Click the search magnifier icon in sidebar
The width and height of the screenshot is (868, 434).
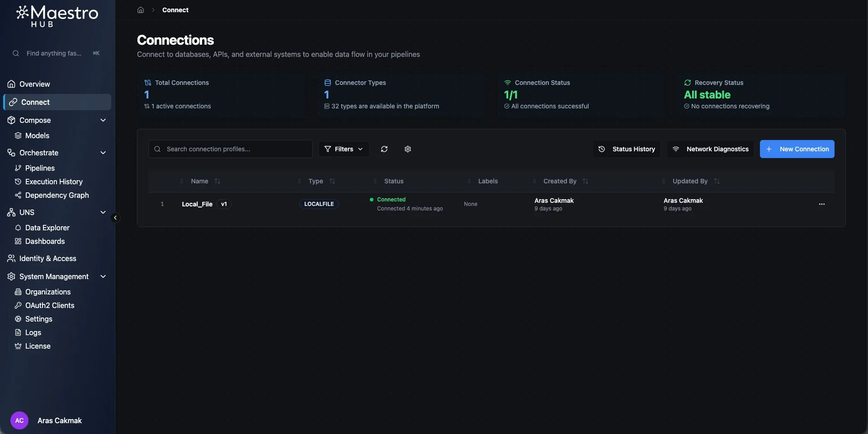coord(16,53)
